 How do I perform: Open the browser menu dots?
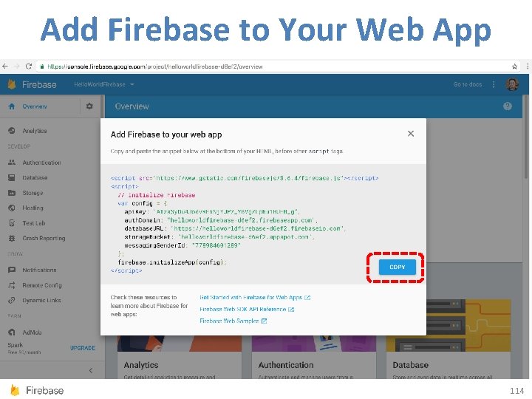click(528, 66)
